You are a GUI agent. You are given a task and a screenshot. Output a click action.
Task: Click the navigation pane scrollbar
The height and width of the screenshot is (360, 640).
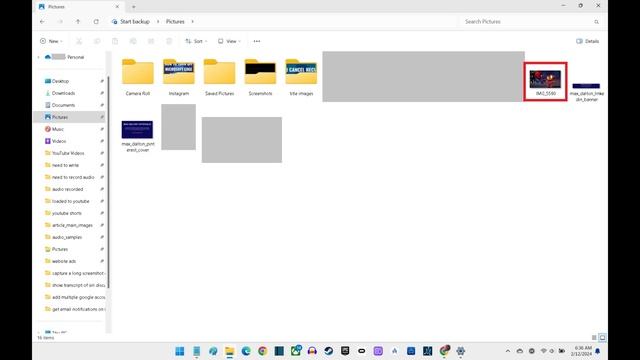[108, 182]
